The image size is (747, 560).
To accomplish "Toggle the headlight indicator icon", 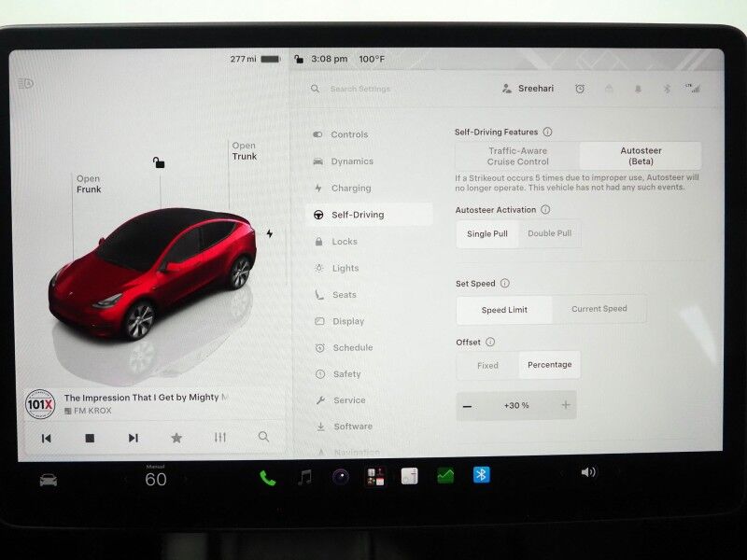I will [x=26, y=84].
